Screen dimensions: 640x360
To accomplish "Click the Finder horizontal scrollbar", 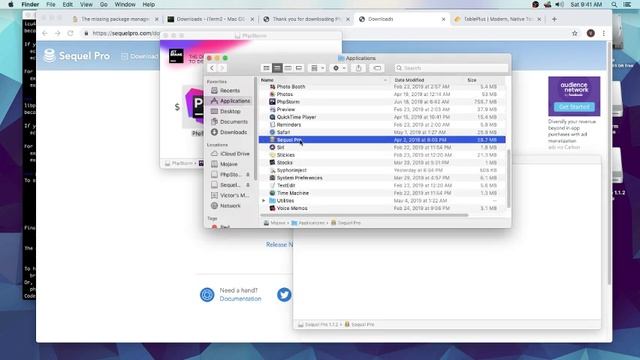I will [364, 215].
